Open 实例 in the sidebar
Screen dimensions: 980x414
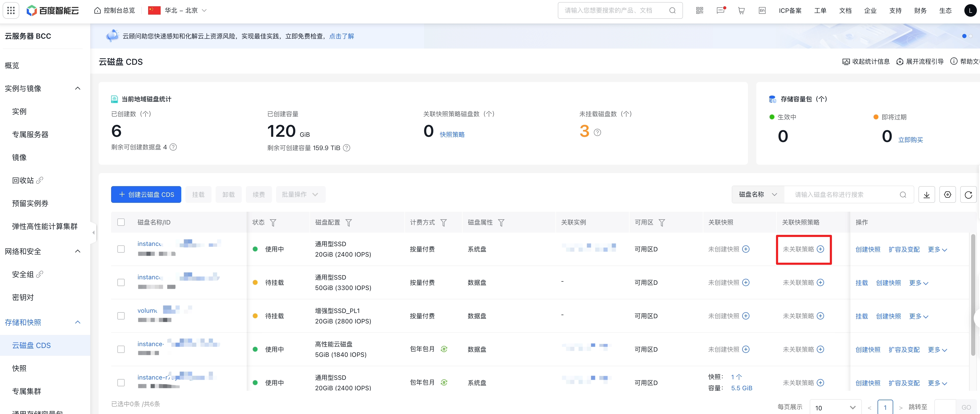(19, 111)
